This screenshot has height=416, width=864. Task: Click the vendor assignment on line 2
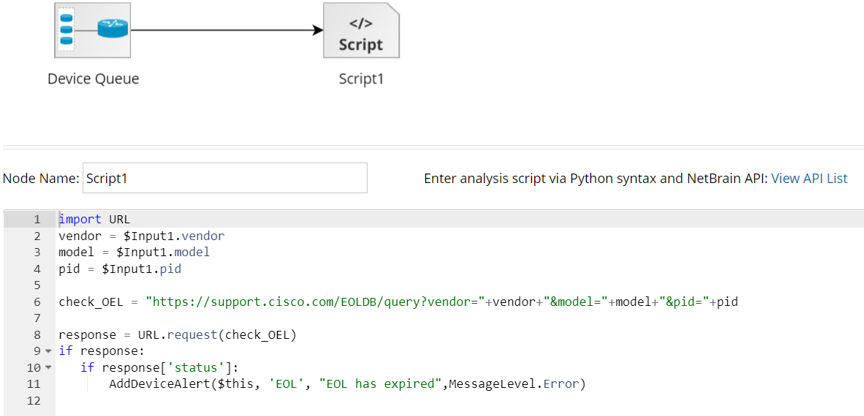tap(141, 236)
